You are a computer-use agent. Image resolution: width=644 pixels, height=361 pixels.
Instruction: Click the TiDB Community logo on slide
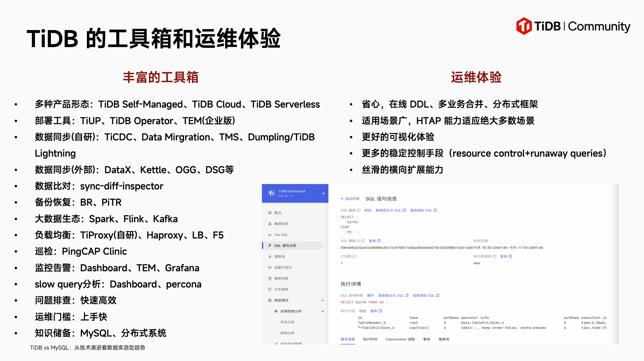[573, 26]
